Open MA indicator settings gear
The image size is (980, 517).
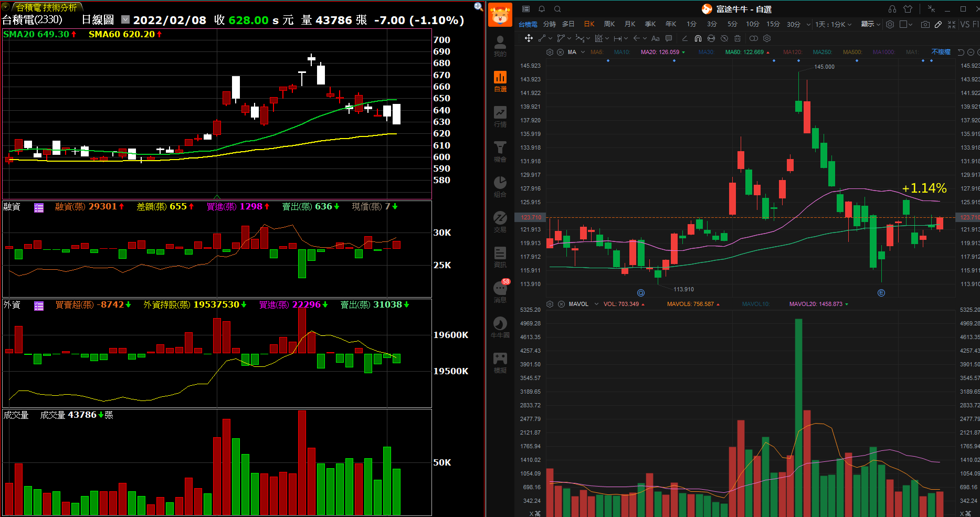(550, 52)
